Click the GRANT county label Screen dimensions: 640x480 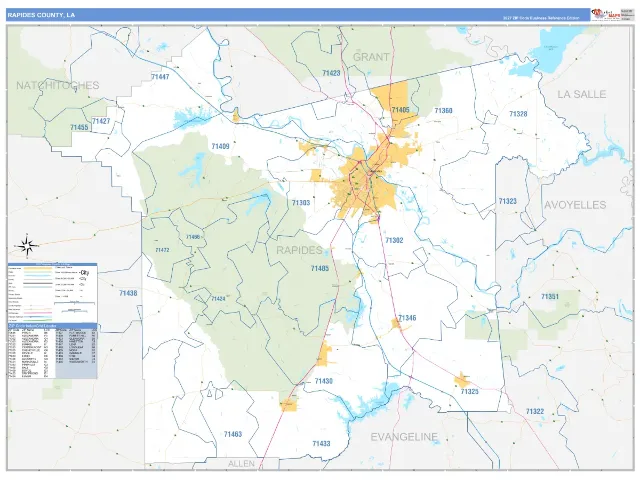click(371, 57)
